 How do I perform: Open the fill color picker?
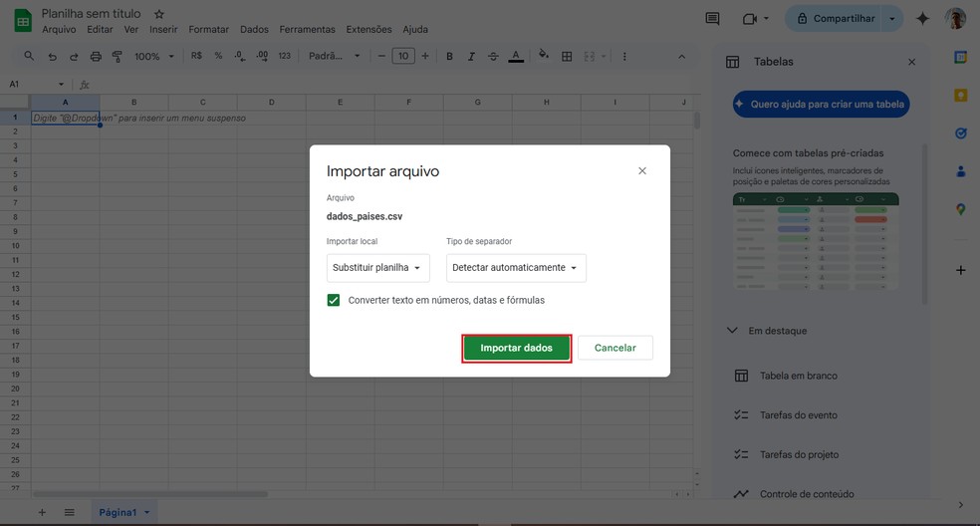(544, 55)
